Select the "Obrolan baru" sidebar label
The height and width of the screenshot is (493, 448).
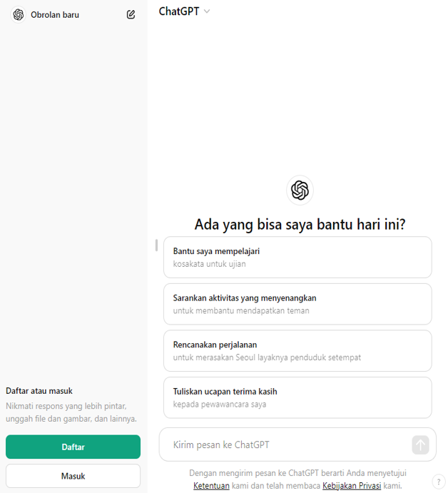(55, 14)
